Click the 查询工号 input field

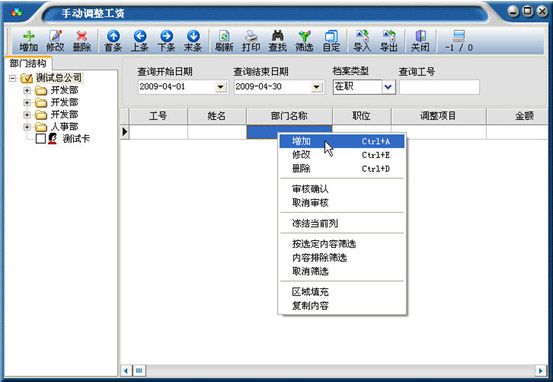click(439, 87)
